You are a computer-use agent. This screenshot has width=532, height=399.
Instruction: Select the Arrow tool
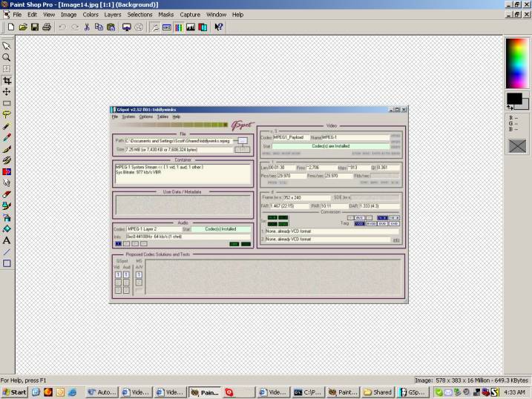(7, 46)
